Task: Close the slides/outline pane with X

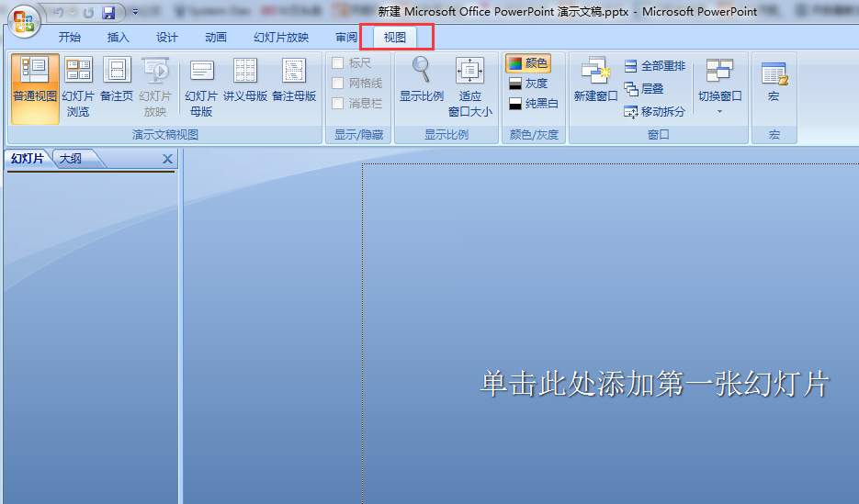Action: tap(167, 159)
